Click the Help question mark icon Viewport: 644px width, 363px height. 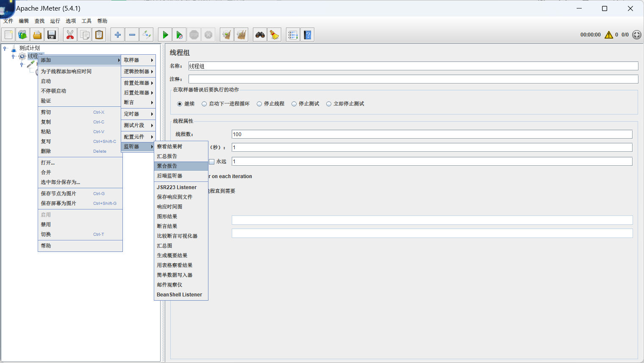click(307, 35)
